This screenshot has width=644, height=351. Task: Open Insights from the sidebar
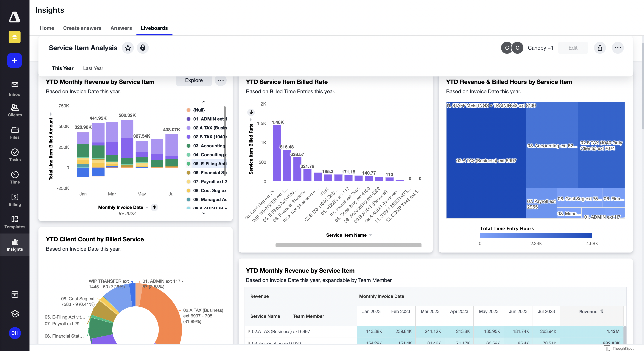click(x=15, y=245)
